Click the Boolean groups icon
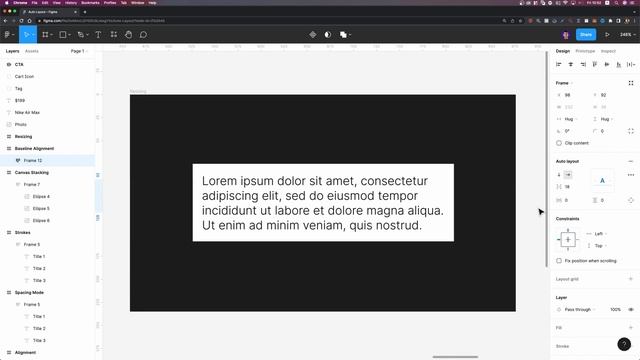 pos(343,35)
